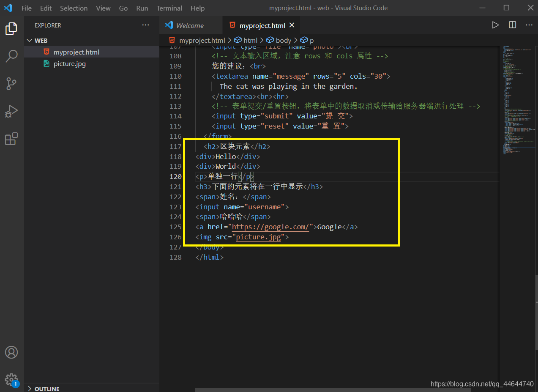
Task: Open the File menu
Action: 26,8
